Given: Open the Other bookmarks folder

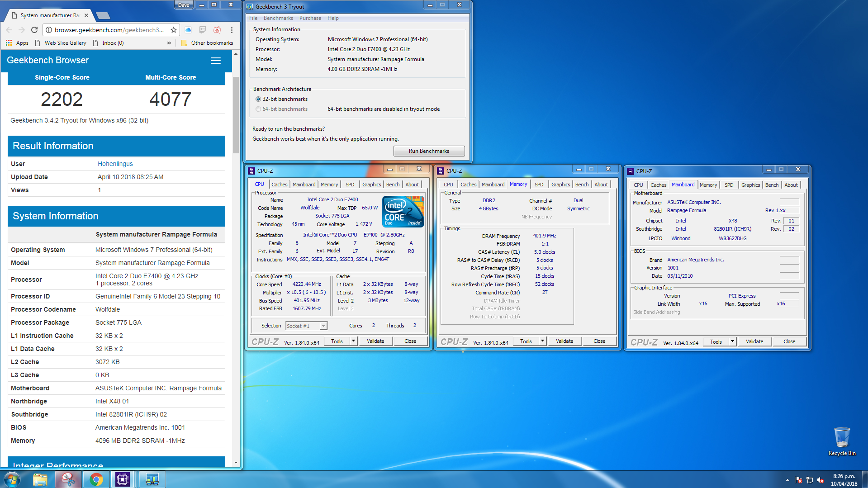Looking at the screenshot, I should pyautogui.click(x=207, y=43).
